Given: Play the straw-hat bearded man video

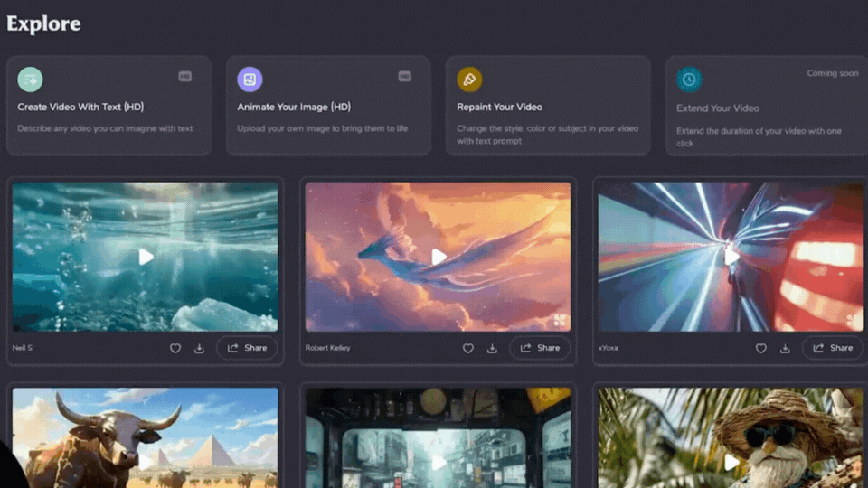Looking at the screenshot, I should coord(731,462).
